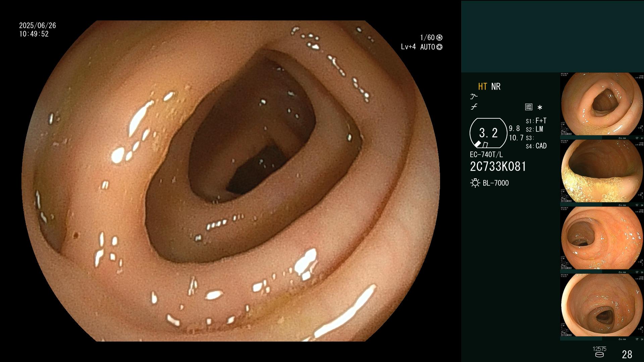Click the HT mode indicator
This screenshot has height=362, width=644.
click(x=482, y=86)
